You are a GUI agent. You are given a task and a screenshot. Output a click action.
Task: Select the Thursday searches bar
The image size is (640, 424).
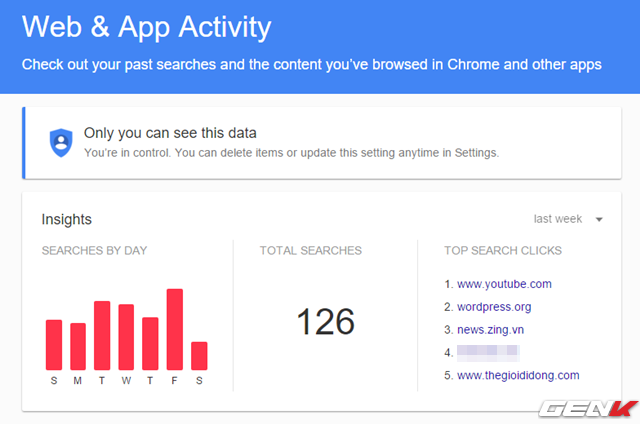point(151,344)
